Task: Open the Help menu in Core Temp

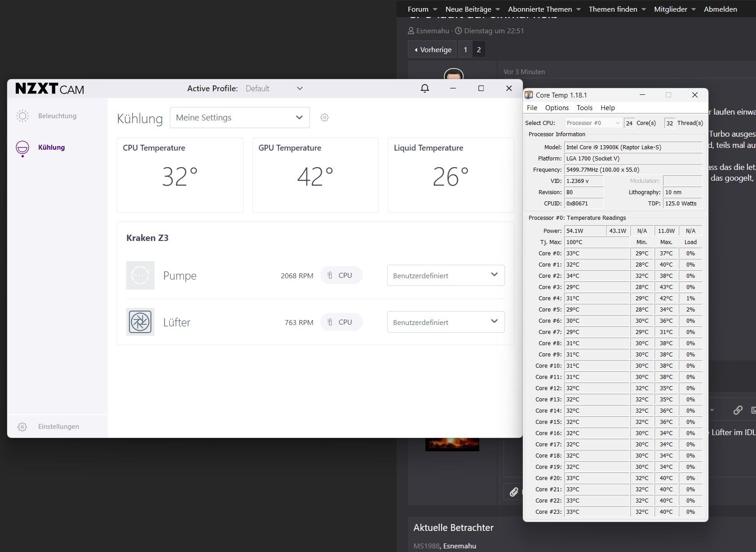Action: [608, 108]
